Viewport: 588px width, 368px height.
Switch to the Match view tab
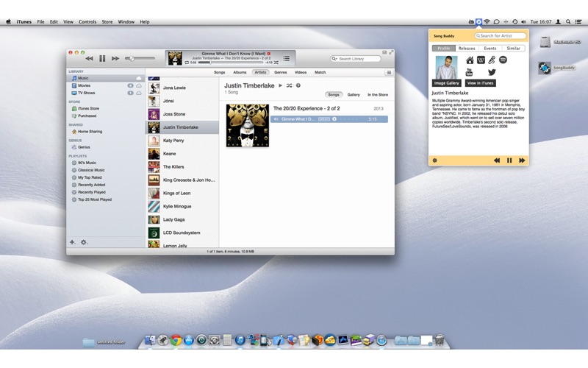pyautogui.click(x=320, y=72)
